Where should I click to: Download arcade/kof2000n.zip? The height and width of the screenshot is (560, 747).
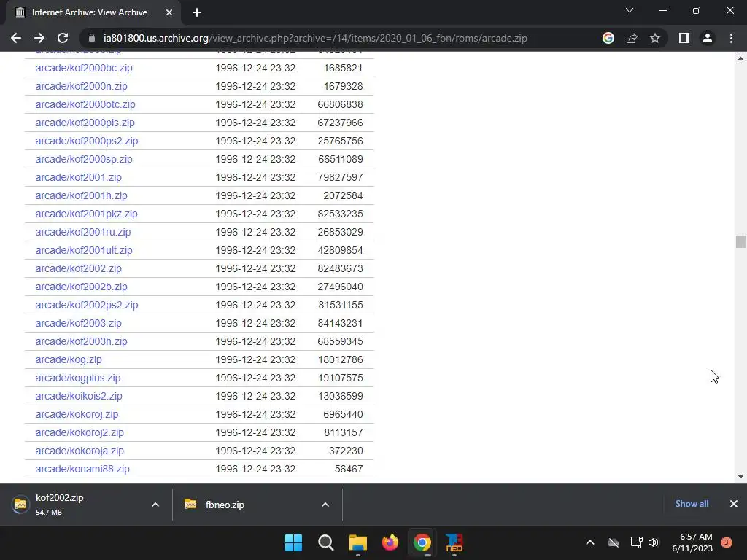(82, 86)
